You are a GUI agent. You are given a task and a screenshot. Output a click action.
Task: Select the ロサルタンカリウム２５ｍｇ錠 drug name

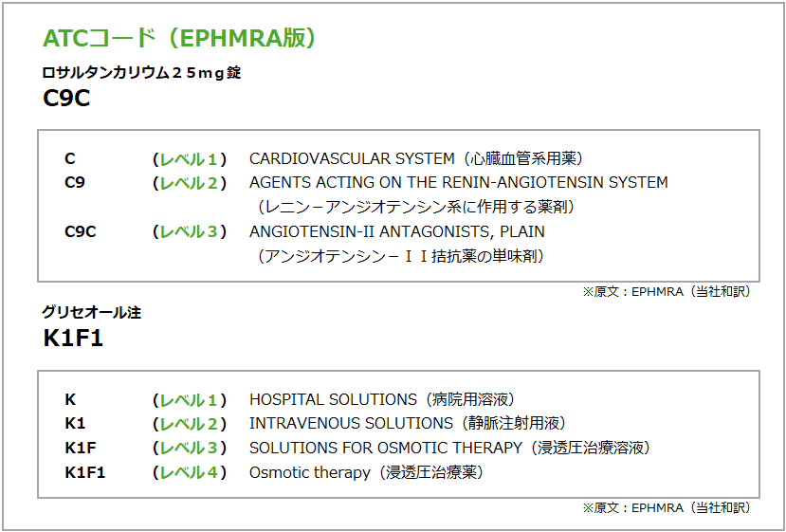click(141, 72)
